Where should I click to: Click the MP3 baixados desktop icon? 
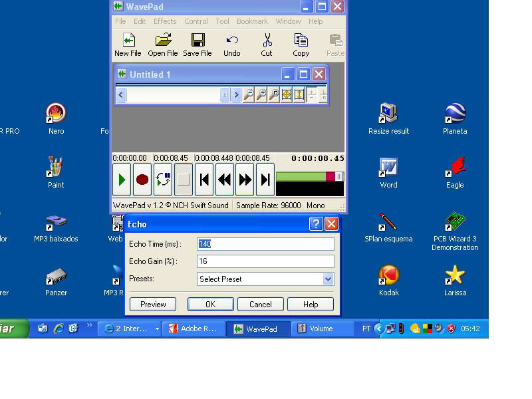56,228
